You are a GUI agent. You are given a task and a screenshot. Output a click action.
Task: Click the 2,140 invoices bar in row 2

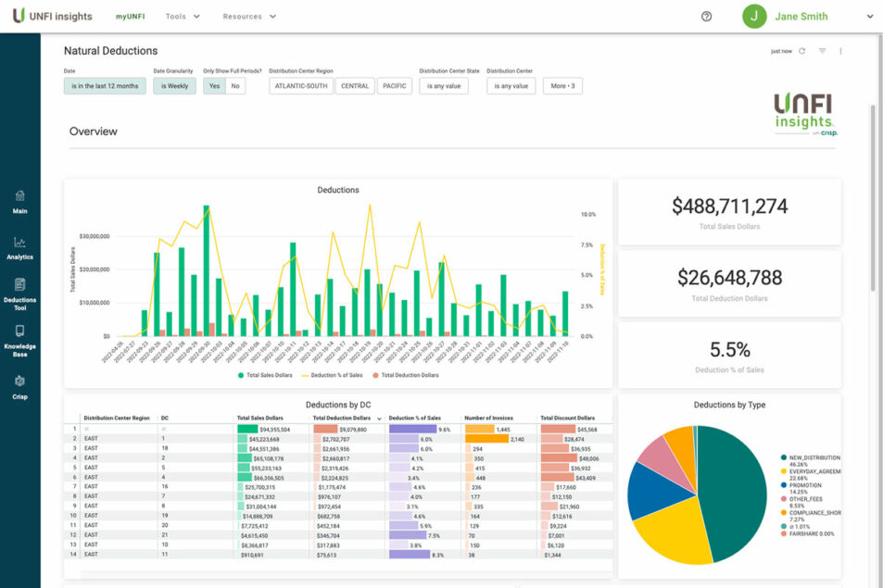[486, 439]
